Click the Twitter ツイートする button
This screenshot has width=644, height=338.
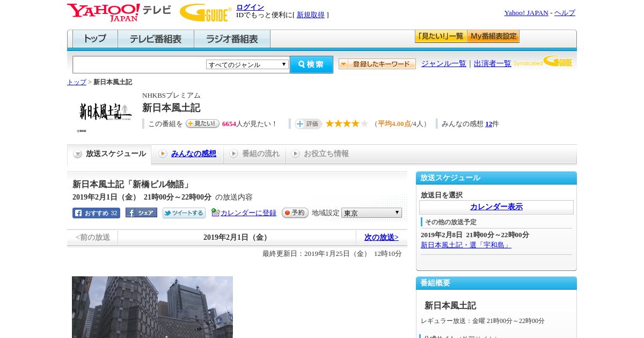click(x=184, y=213)
